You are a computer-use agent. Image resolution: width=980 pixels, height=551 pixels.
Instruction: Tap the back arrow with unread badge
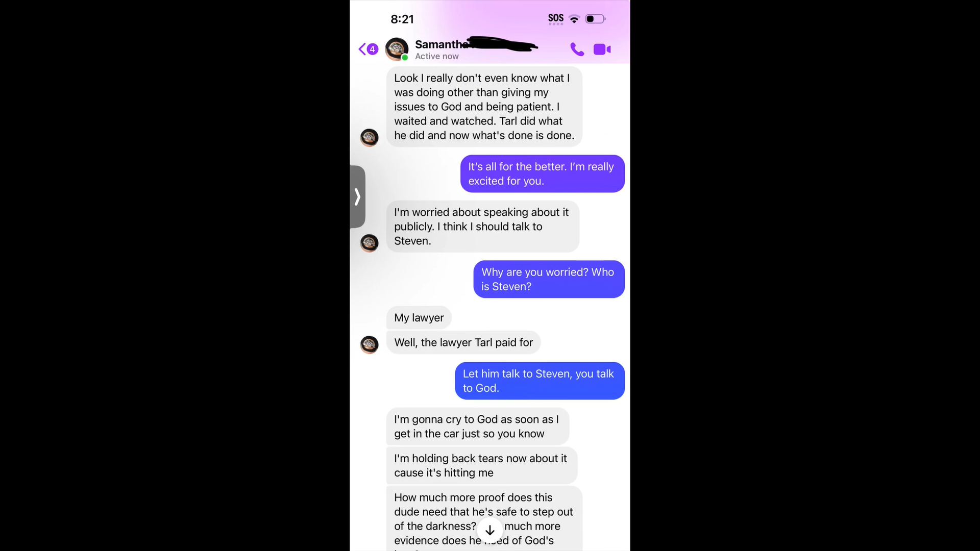368,49
